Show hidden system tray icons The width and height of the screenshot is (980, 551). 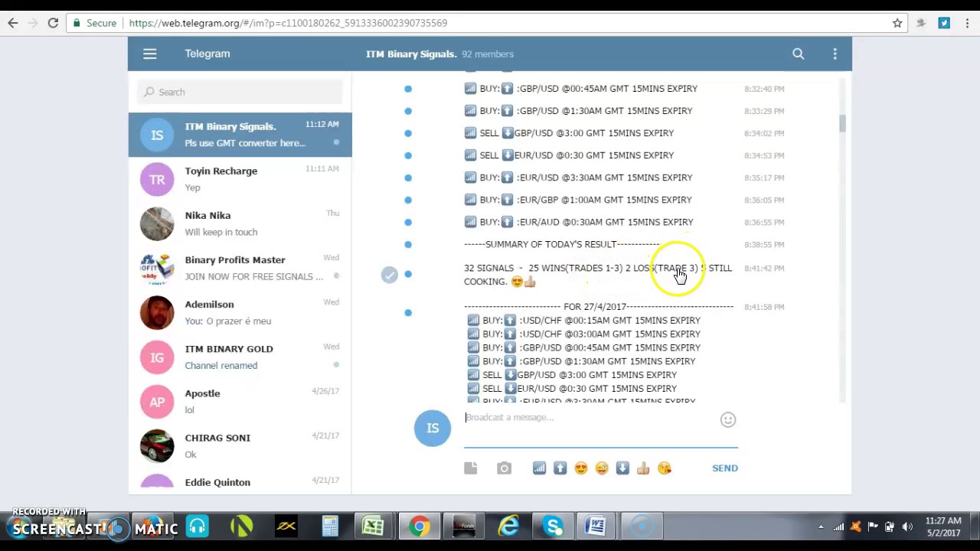(821, 527)
